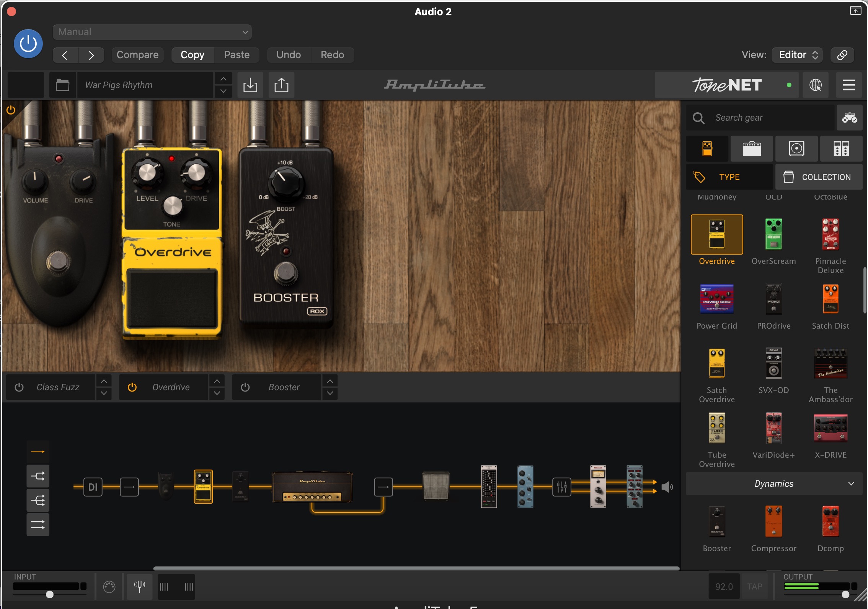Toggle the stomp section bypass power icon

(x=11, y=110)
